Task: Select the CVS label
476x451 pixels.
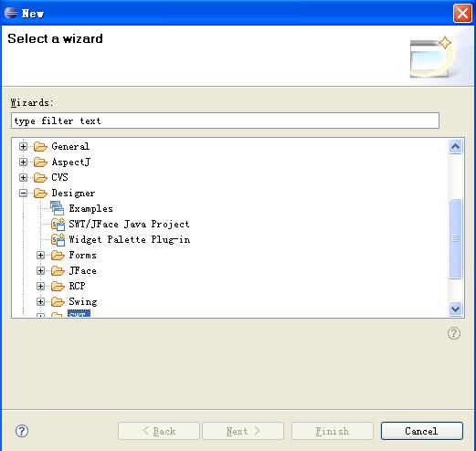Action: coord(59,177)
